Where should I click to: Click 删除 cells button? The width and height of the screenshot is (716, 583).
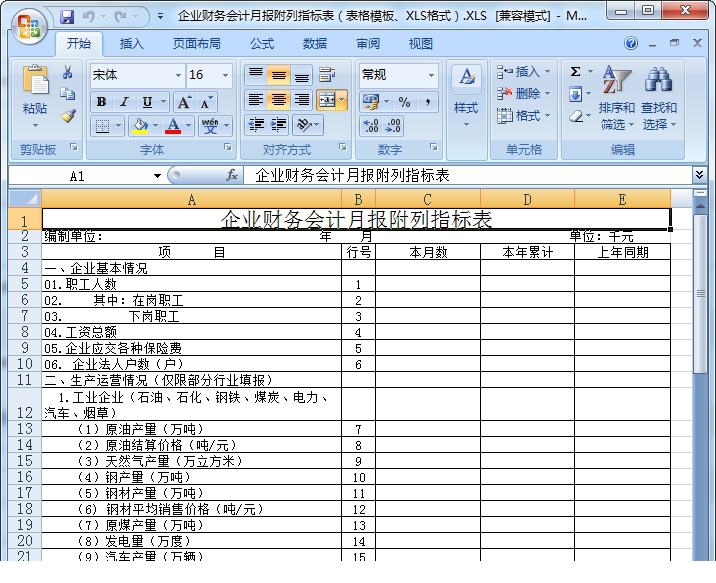point(523,94)
